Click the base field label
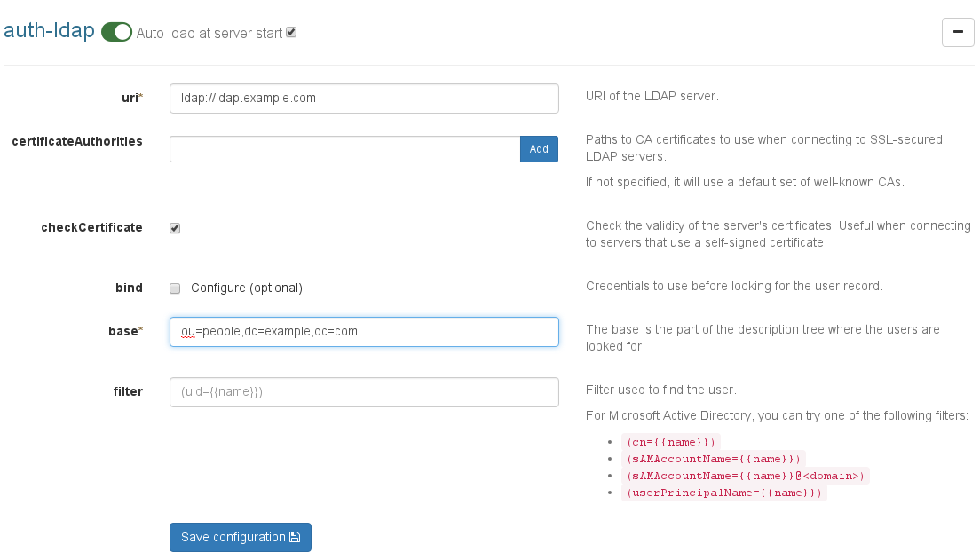The height and width of the screenshot is (560, 980). [122, 330]
